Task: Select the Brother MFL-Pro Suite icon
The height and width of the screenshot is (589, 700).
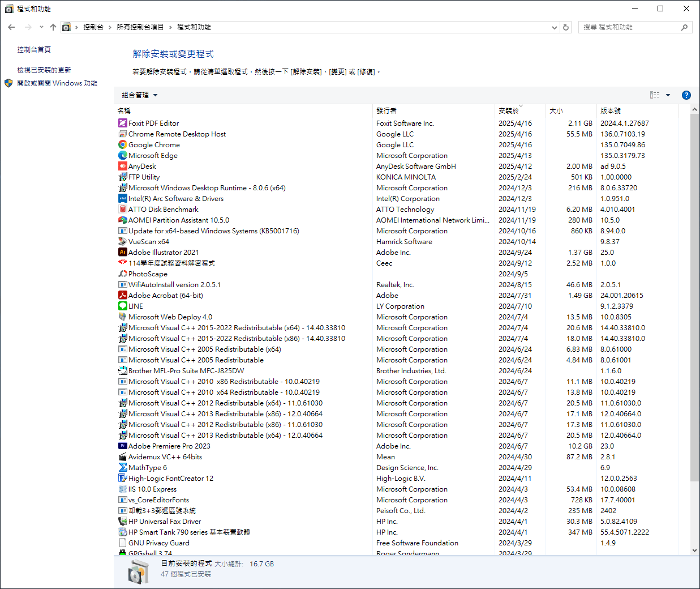Action: (x=123, y=370)
